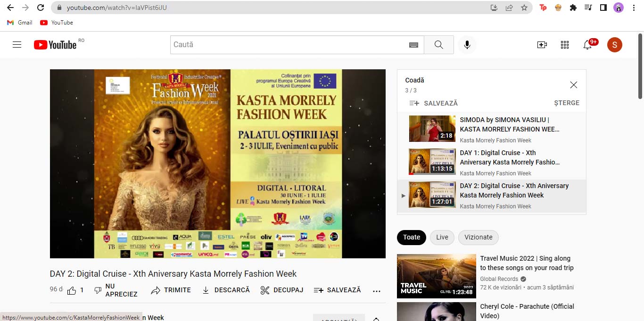Close the Coadă queue panel
The width and height of the screenshot is (644, 321).
(574, 85)
